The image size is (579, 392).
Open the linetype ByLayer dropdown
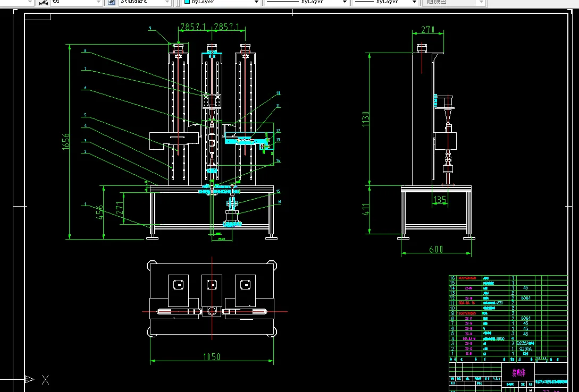[x=306, y=2]
